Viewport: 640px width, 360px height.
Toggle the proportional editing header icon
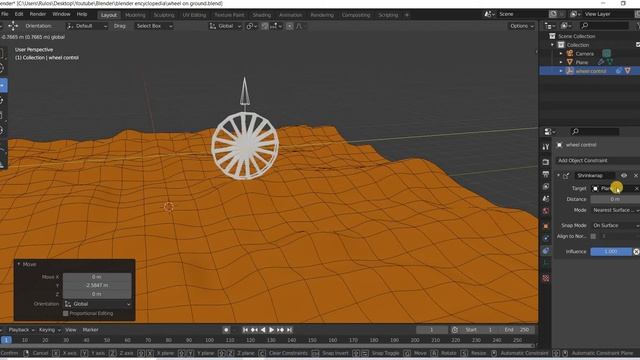[x=289, y=26]
